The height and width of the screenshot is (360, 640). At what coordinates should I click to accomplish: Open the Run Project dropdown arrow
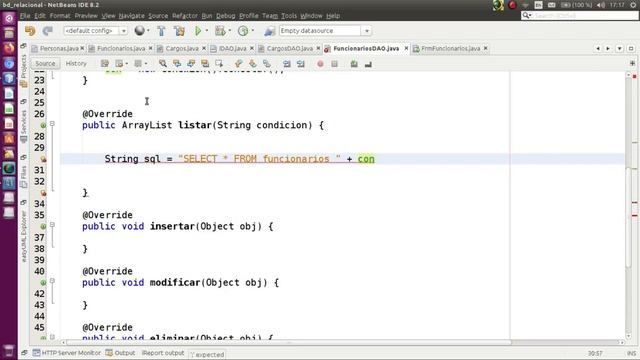click(207, 31)
